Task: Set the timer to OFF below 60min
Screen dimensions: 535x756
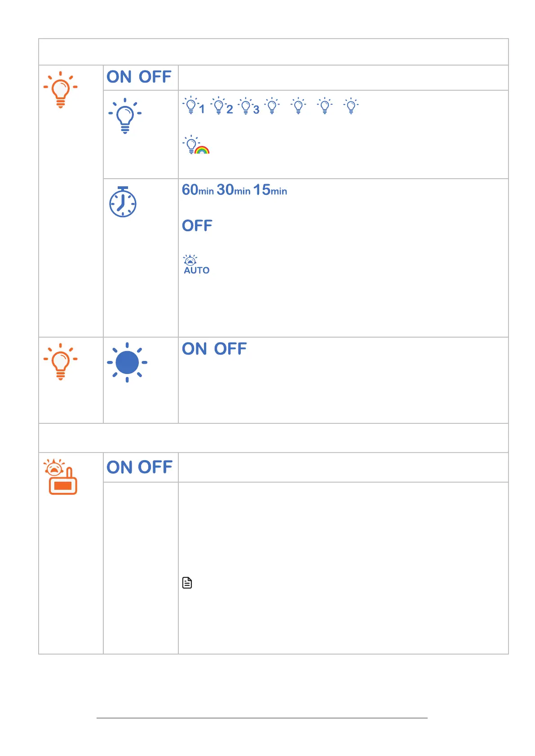Action: coord(197,225)
